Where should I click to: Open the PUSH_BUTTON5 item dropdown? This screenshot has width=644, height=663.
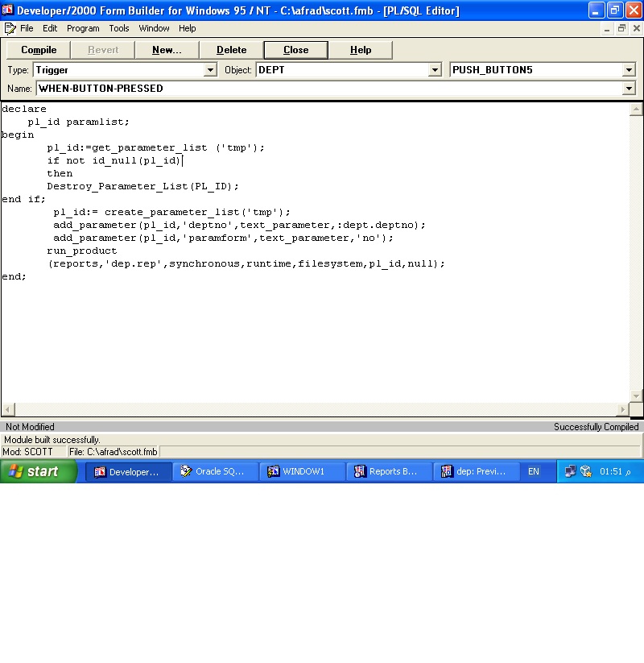(x=629, y=70)
